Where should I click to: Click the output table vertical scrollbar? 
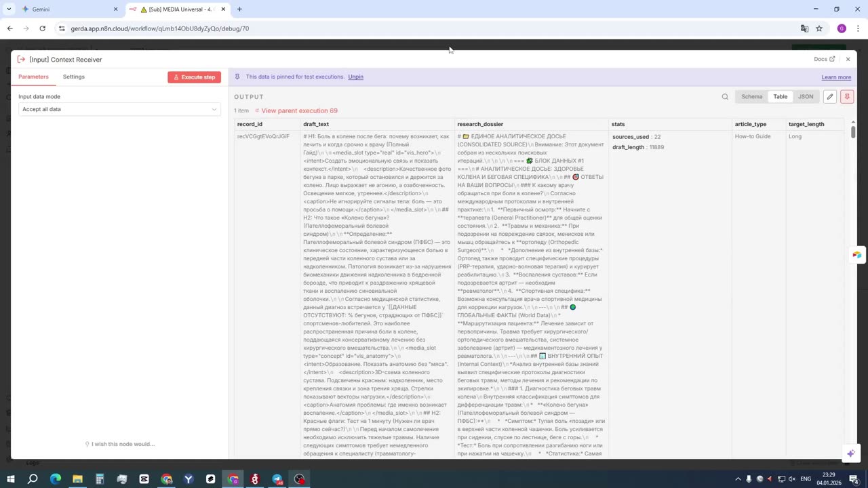pyautogui.click(x=853, y=132)
